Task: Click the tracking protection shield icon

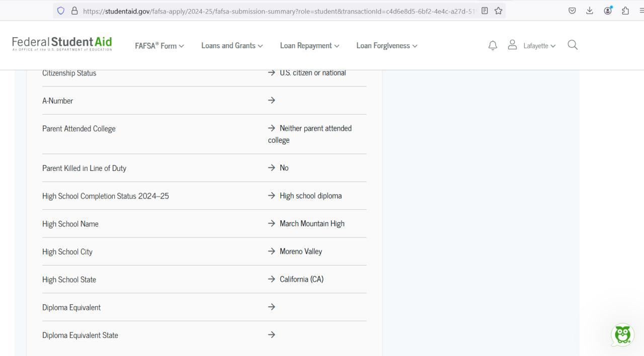Action: pos(61,11)
